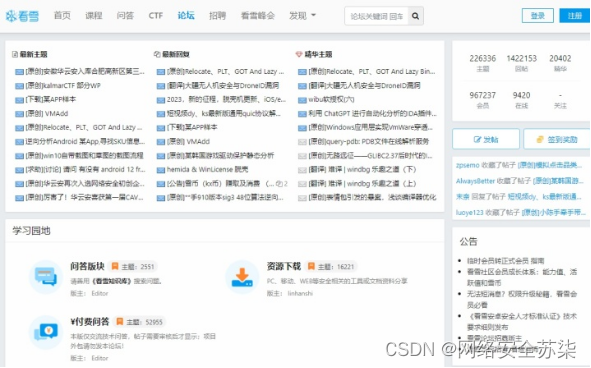Open post [原创]某韩国游戏驱动保护静态分析
The image size is (591, 368).
pyautogui.click(x=220, y=156)
